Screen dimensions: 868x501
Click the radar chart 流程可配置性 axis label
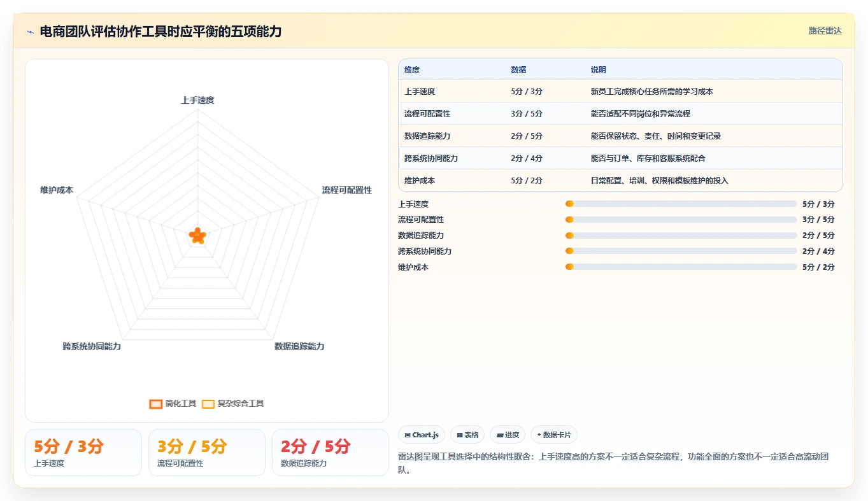[346, 190]
